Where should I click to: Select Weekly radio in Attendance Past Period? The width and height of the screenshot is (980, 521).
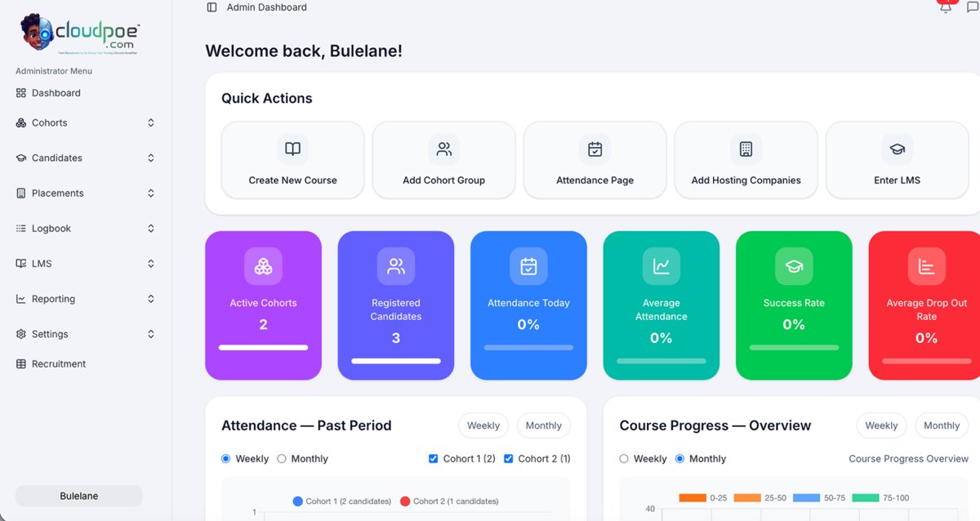pyautogui.click(x=226, y=459)
